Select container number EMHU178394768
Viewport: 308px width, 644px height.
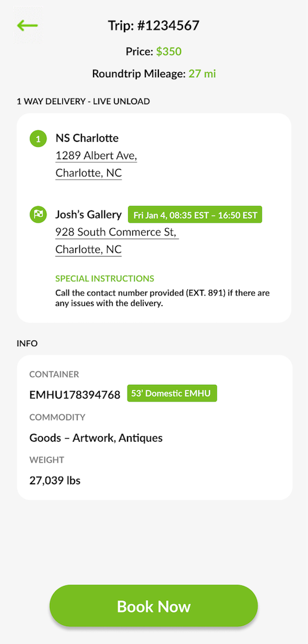coord(75,395)
